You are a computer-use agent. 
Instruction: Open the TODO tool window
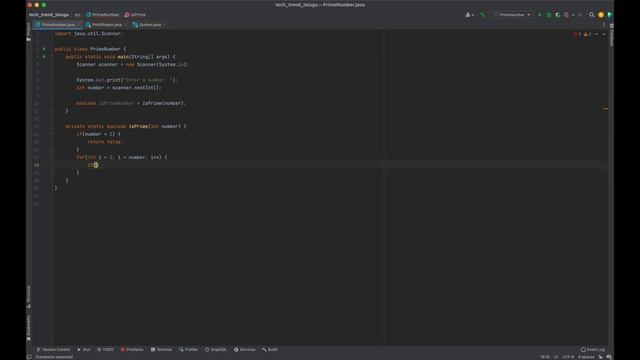coord(105,349)
